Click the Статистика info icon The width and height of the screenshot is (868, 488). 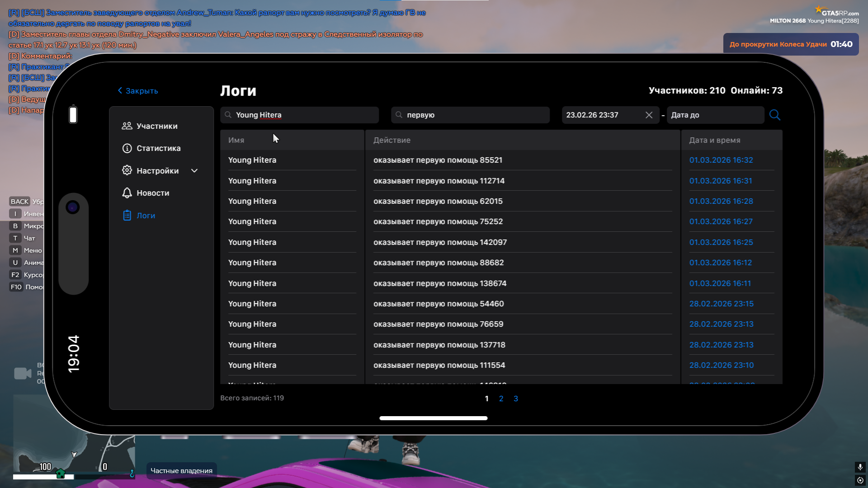click(x=127, y=148)
